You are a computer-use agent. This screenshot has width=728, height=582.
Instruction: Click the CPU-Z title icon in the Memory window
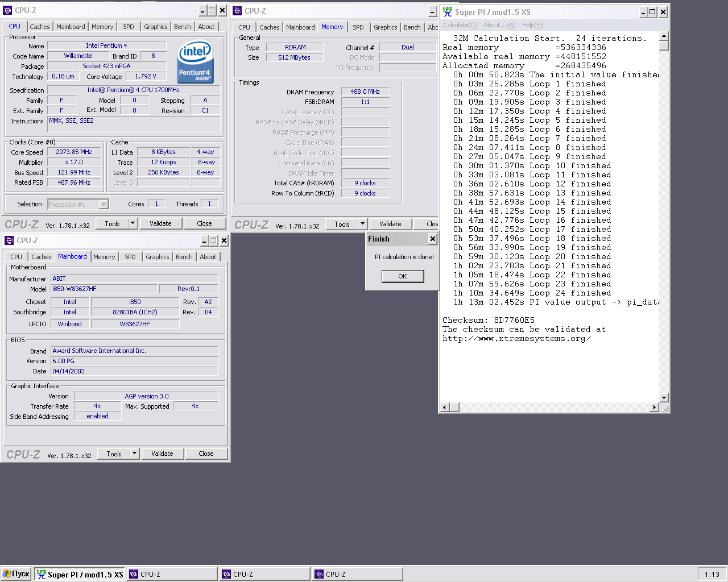(237, 11)
